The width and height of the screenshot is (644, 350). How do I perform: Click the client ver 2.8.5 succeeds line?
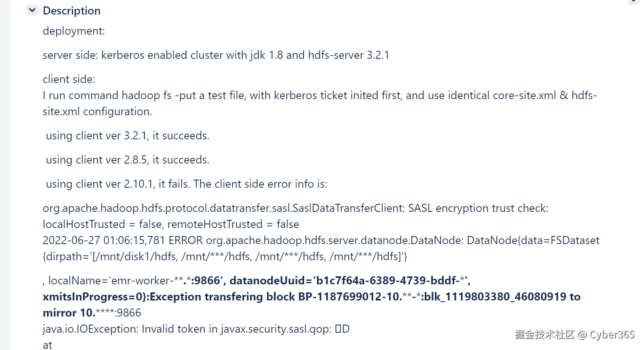(x=128, y=160)
